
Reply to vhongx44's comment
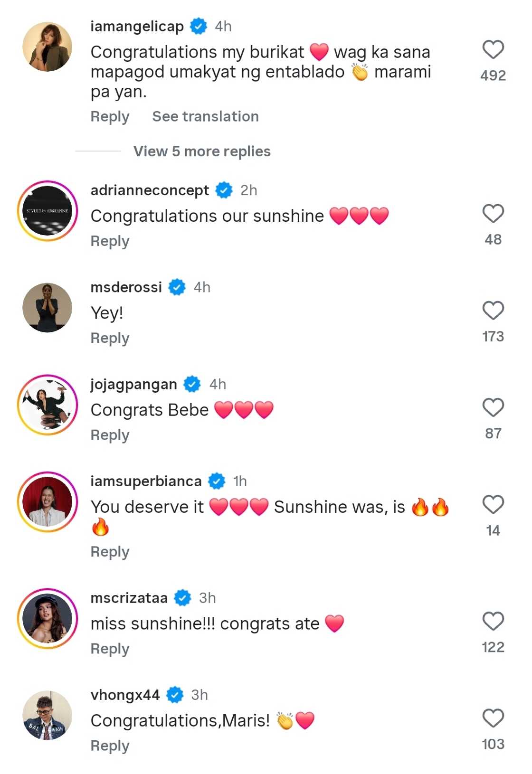tap(110, 746)
